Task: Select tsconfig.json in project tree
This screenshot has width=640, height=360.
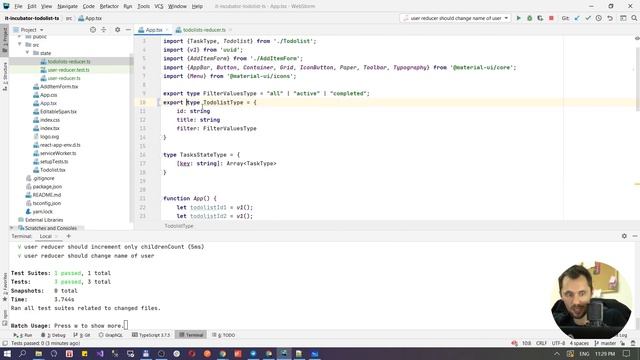Action: click(x=43, y=203)
